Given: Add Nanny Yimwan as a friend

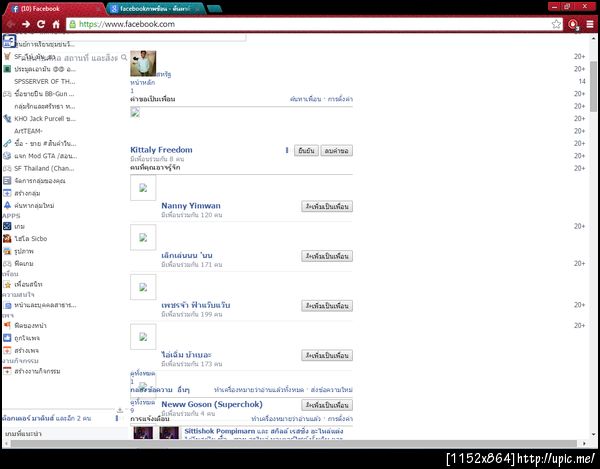Looking at the screenshot, I should click(327, 207).
